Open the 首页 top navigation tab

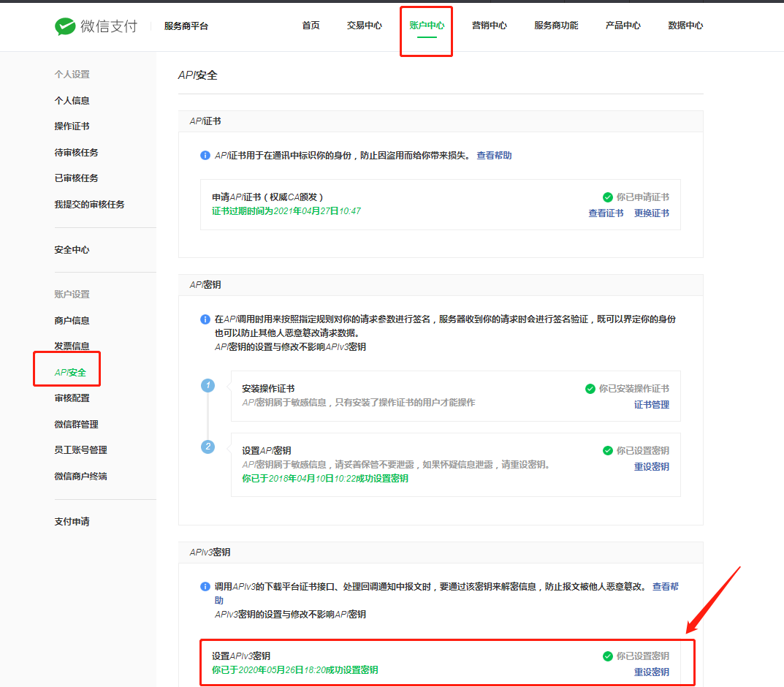(311, 26)
